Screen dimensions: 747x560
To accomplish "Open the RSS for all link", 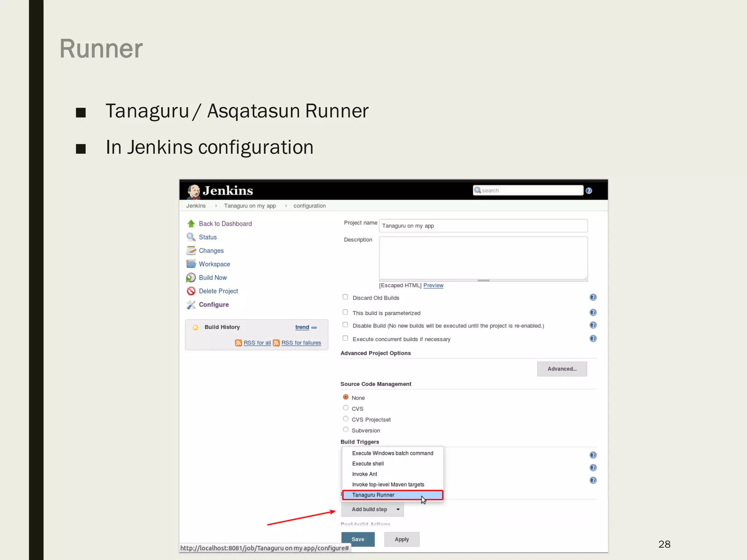I will click(257, 343).
